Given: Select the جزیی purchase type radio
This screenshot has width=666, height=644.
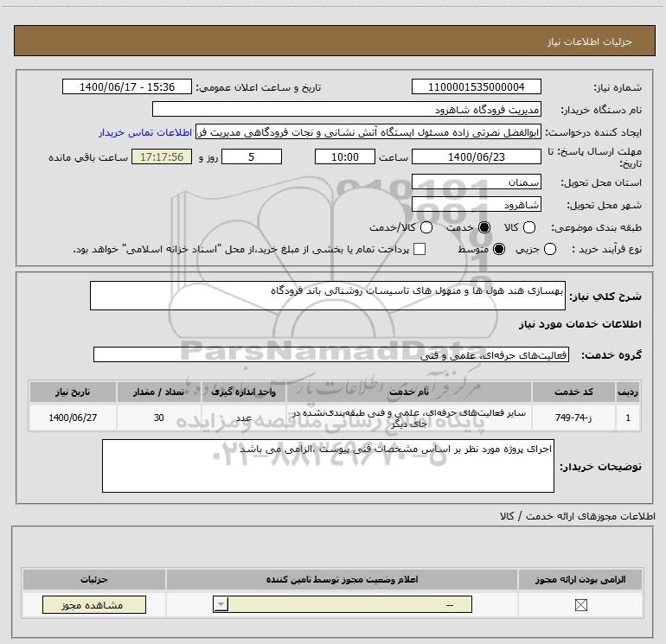Looking at the screenshot, I should [549, 249].
